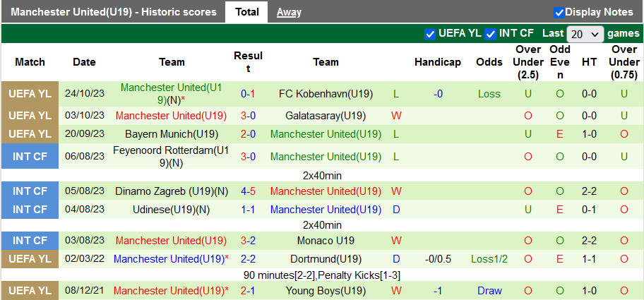This screenshot has width=644, height=300.
Task: Open the Last games count dropdown
Action: click(585, 34)
